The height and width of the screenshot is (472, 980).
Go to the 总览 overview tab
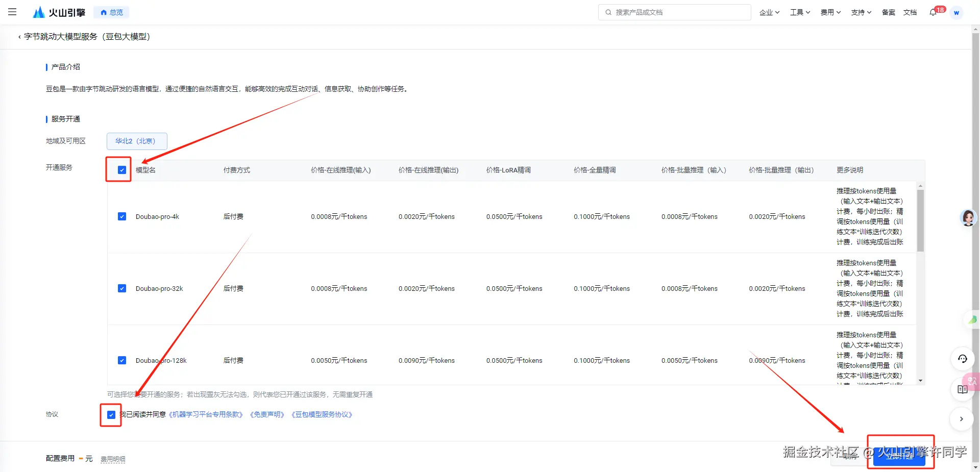tap(112, 12)
